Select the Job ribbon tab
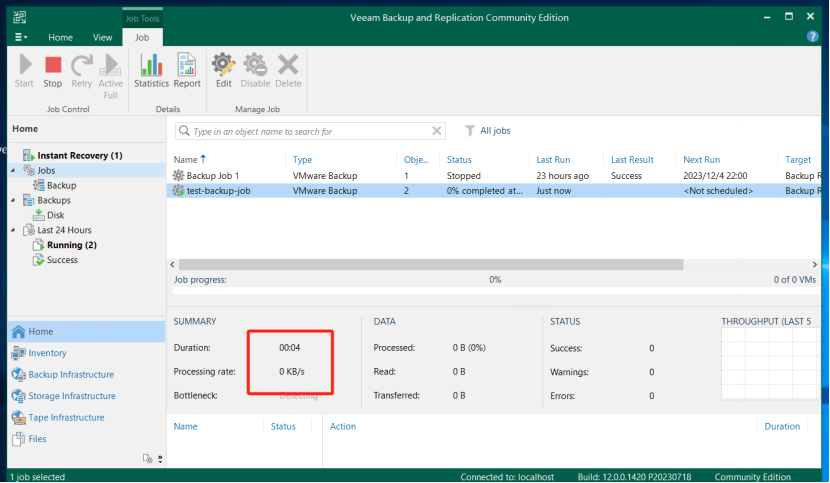 click(142, 38)
